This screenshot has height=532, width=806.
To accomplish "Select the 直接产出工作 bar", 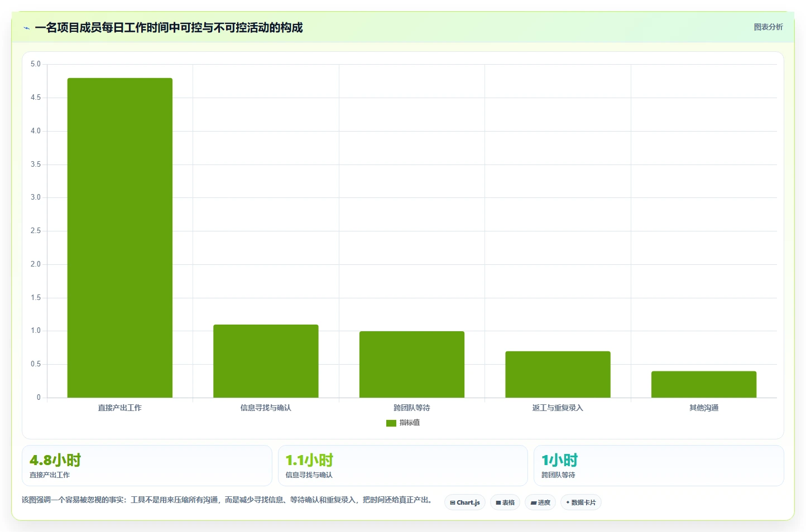I will tap(120, 238).
